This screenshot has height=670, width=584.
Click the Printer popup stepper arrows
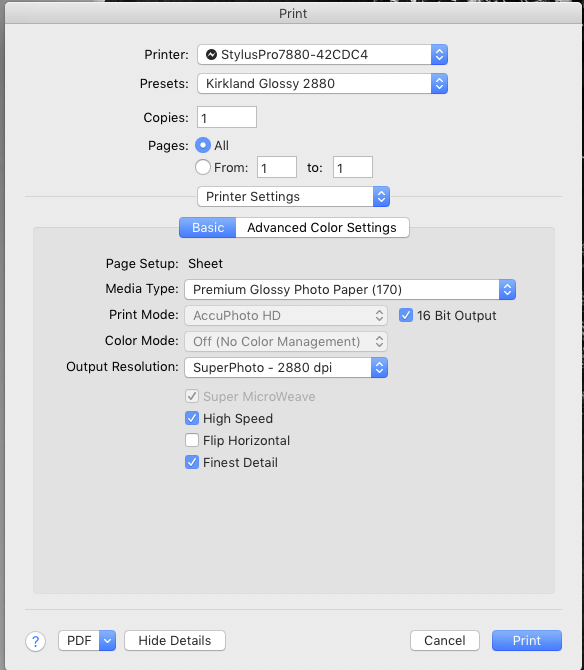439,55
